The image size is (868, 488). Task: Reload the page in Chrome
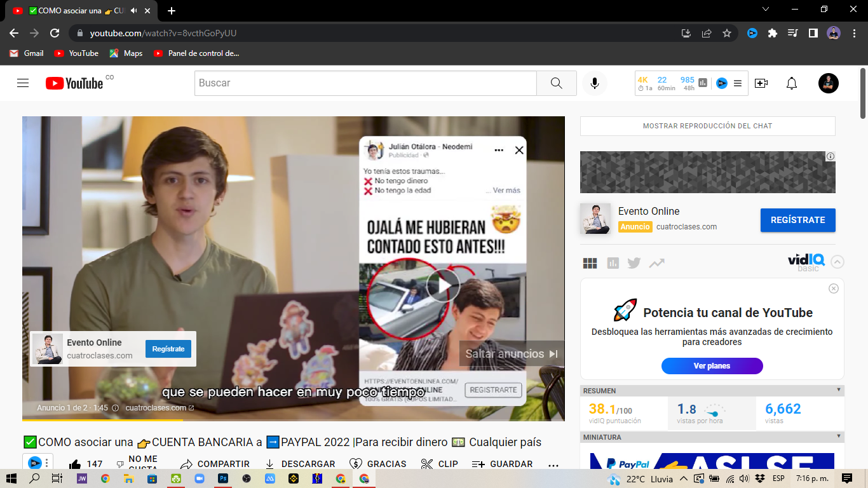click(x=55, y=33)
